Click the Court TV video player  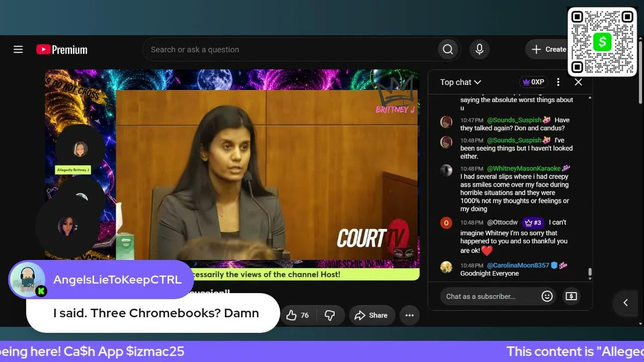click(x=232, y=174)
